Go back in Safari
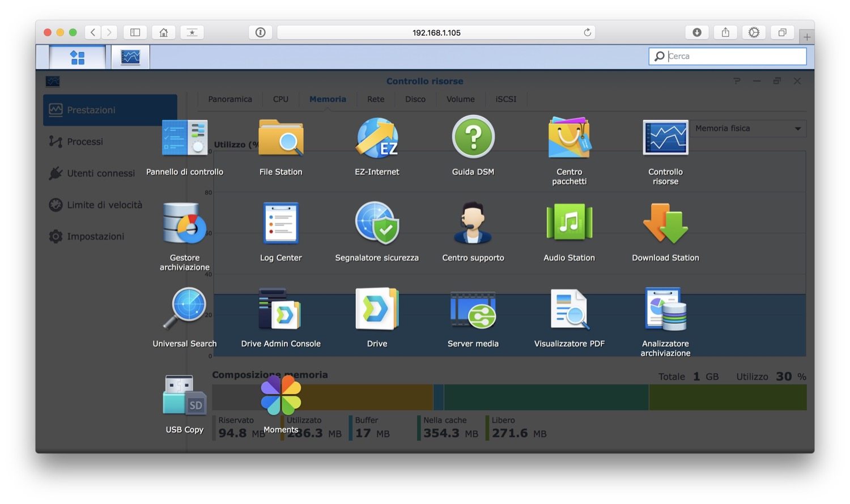 click(x=93, y=32)
